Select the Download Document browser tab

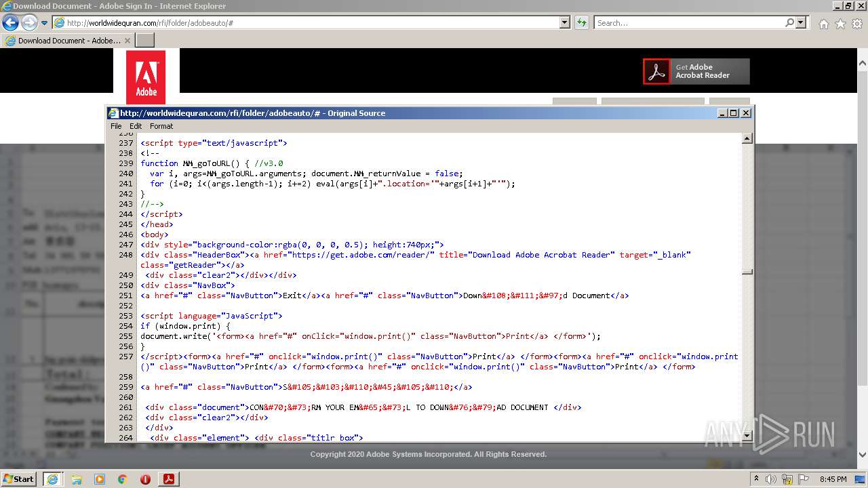(x=68, y=41)
